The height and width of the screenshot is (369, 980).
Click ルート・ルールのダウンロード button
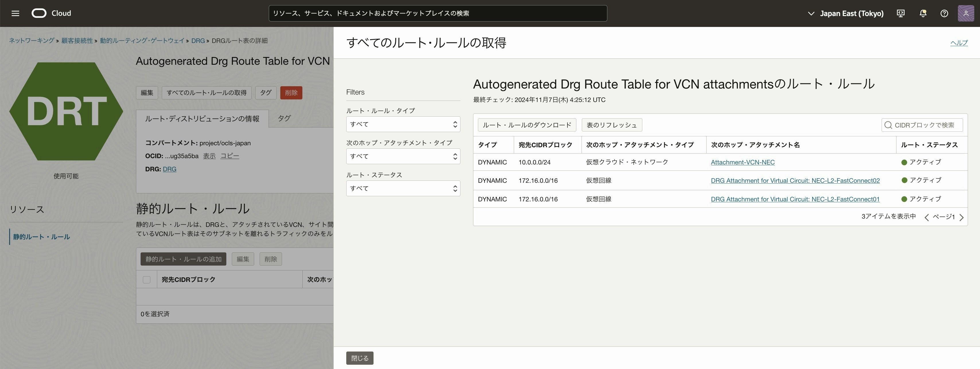pyautogui.click(x=527, y=125)
